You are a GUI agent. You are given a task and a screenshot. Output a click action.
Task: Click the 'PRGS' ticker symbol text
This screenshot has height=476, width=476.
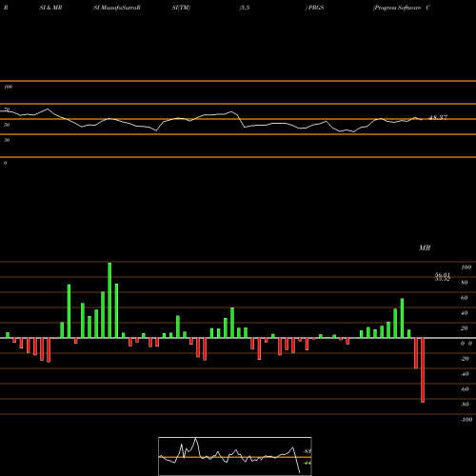[x=316, y=8]
